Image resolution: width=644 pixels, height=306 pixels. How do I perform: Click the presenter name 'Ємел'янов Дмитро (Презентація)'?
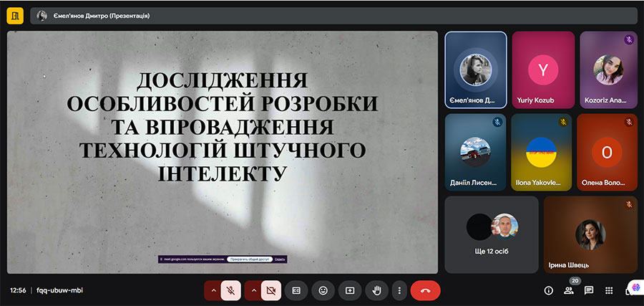pos(102,16)
